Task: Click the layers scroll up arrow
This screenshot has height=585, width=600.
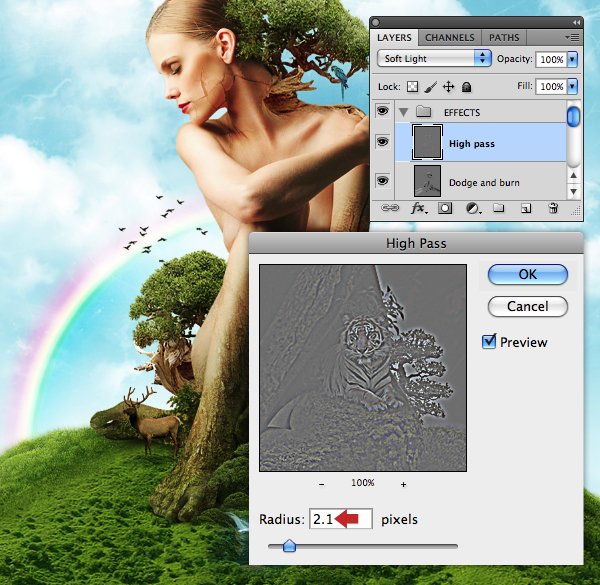Action: (x=573, y=175)
